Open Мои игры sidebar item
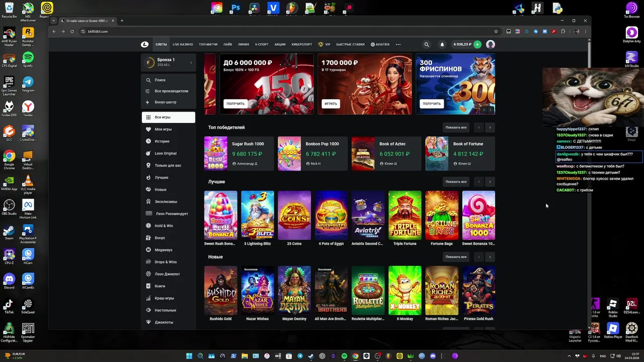Image resolution: width=644 pixels, height=362 pixels. click(169, 129)
